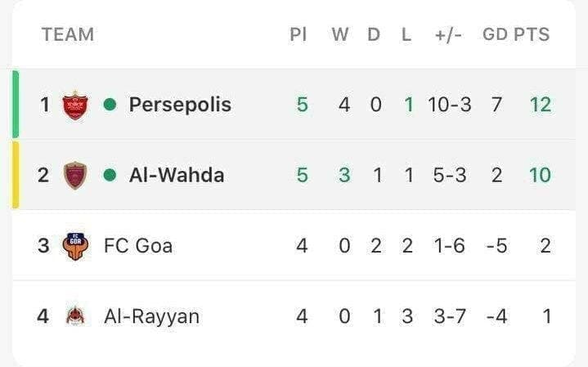Click the +/- column header

[x=448, y=35]
